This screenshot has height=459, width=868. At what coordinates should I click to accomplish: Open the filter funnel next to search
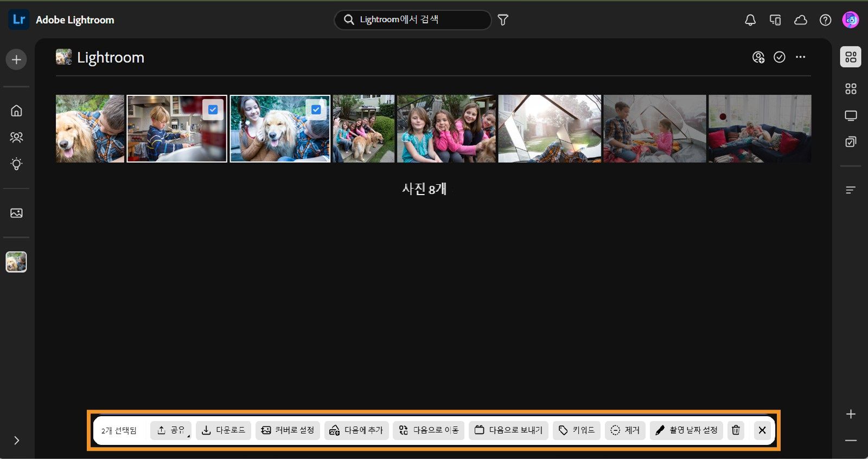503,20
